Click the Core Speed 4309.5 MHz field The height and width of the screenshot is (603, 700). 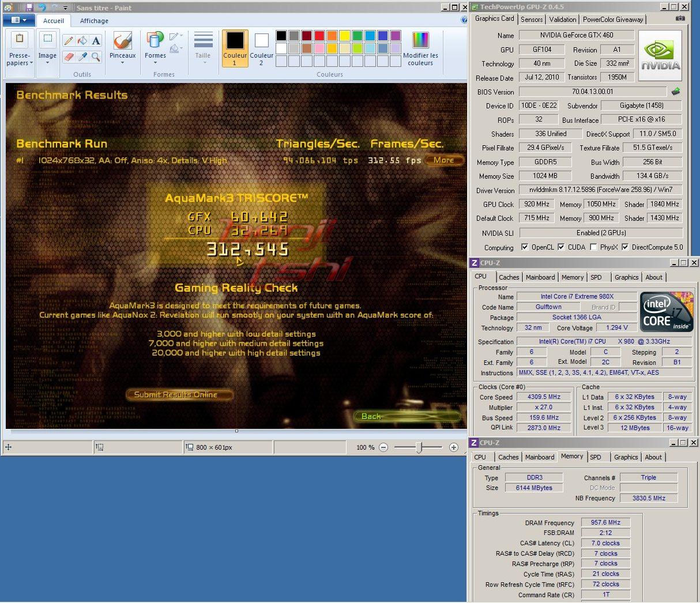pos(544,397)
